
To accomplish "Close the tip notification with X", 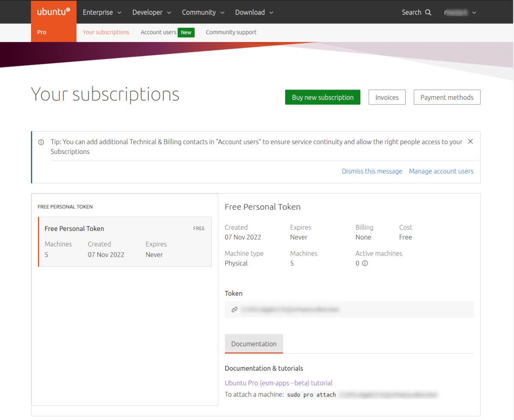I will [x=470, y=141].
